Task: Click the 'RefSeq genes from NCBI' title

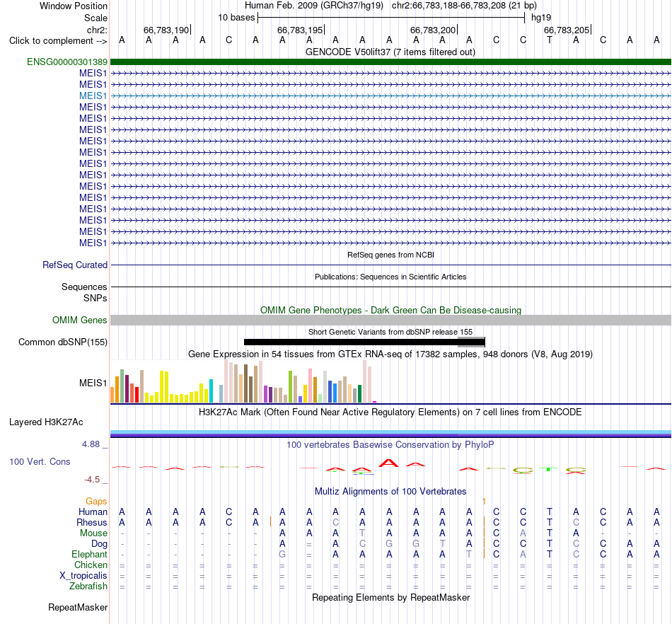Action: [390, 255]
